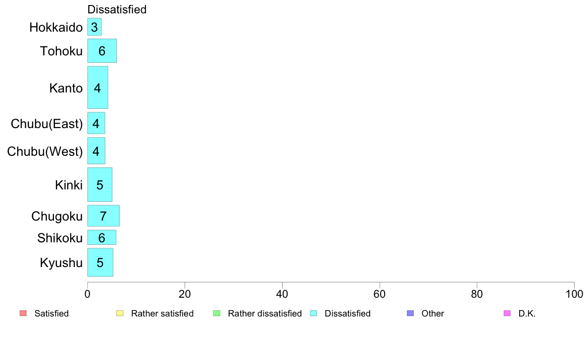Select the Kanto bar showing 4
The width and height of the screenshot is (588, 364).
pos(98,88)
